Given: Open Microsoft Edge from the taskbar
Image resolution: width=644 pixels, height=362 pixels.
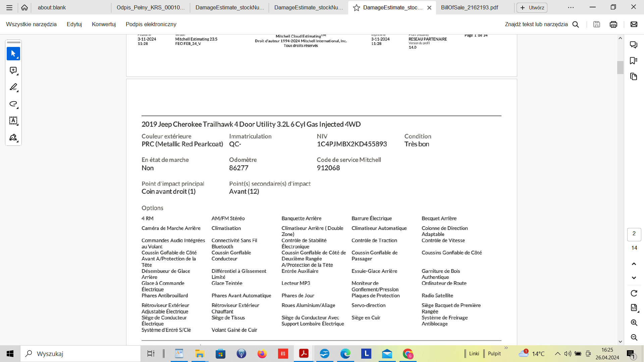Looking at the screenshot, I should pos(345,354).
